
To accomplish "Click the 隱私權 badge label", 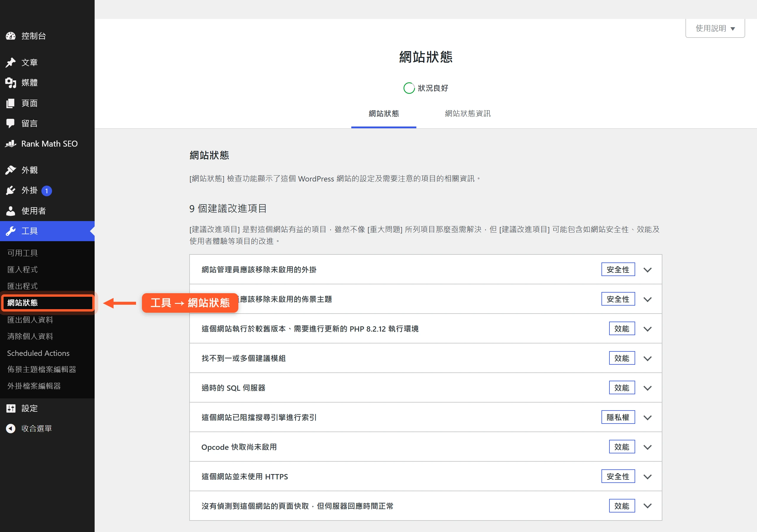I will 618,418.
